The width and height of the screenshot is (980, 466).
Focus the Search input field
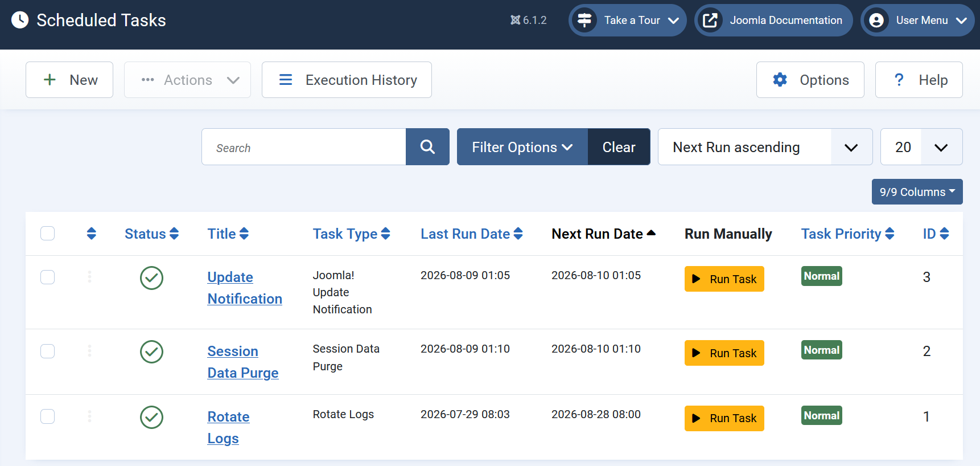304,147
